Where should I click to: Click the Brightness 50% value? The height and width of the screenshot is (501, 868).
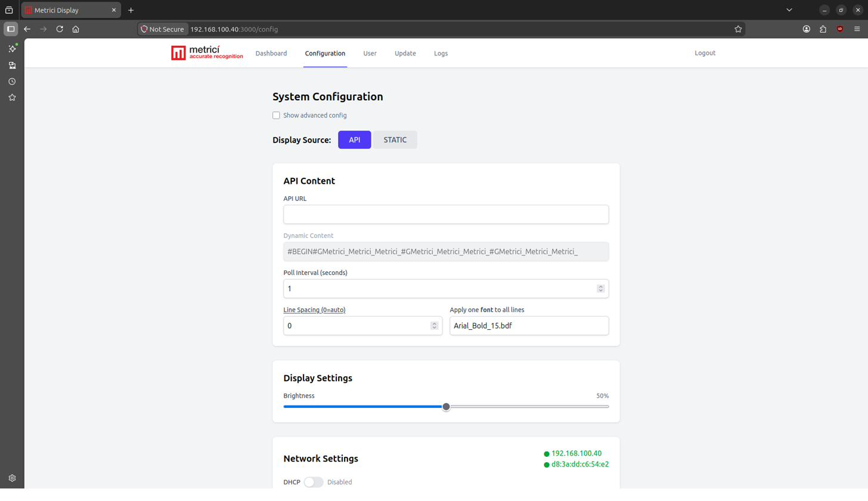tap(602, 396)
